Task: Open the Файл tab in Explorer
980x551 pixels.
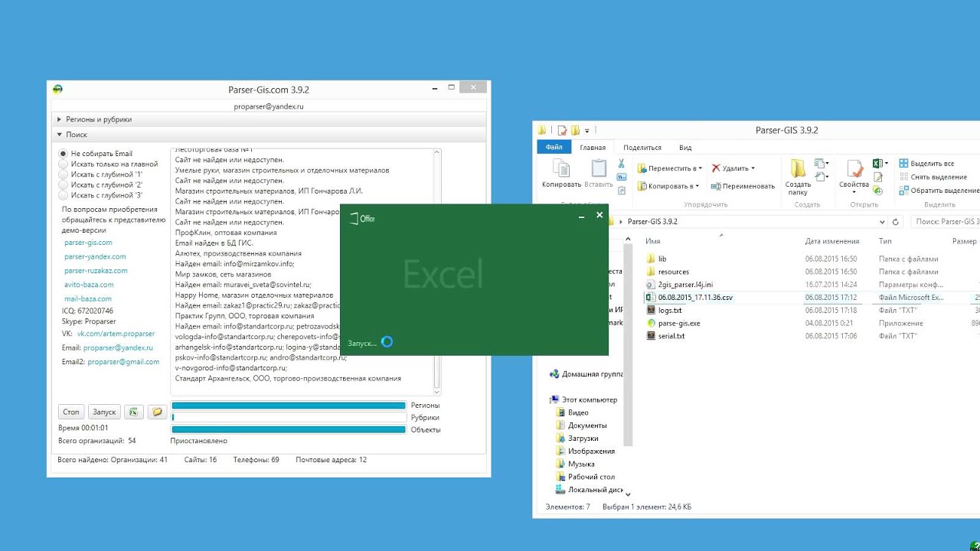Action: tap(554, 148)
